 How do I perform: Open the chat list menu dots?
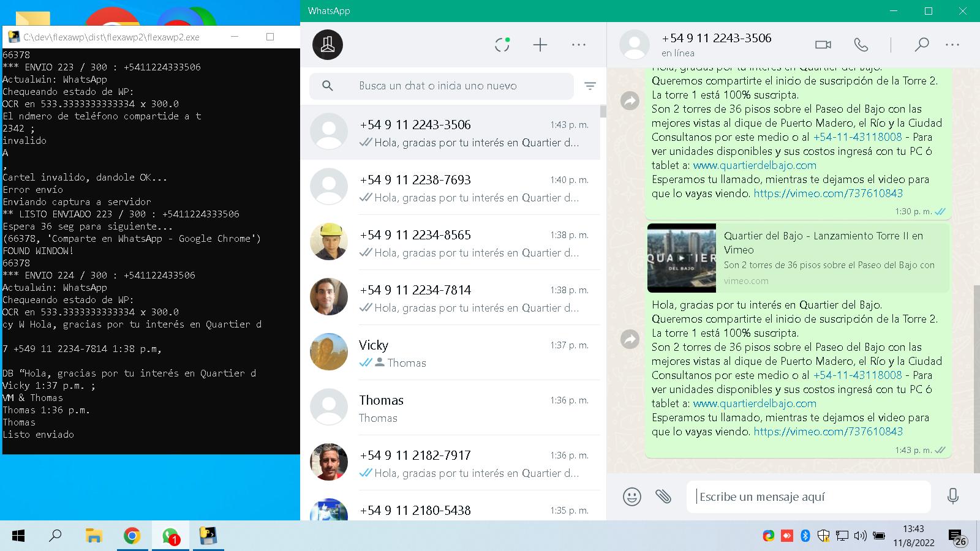click(579, 45)
